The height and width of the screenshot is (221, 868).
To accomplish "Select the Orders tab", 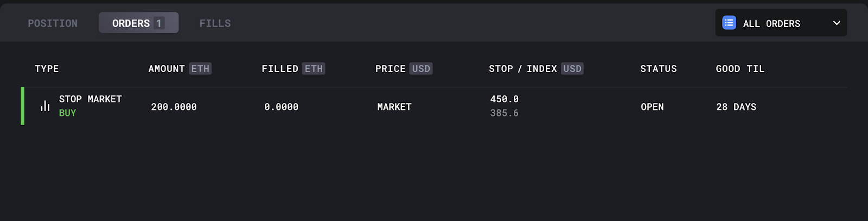I will click(138, 23).
